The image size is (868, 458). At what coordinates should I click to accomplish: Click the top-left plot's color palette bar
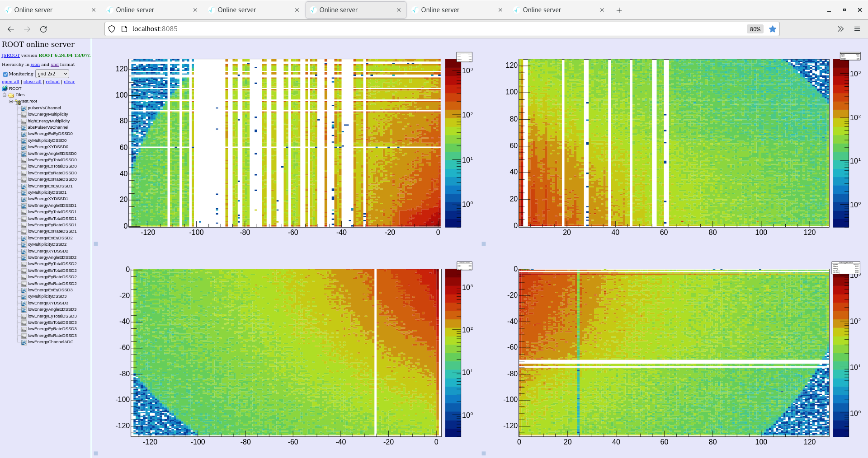pyautogui.click(x=453, y=143)
